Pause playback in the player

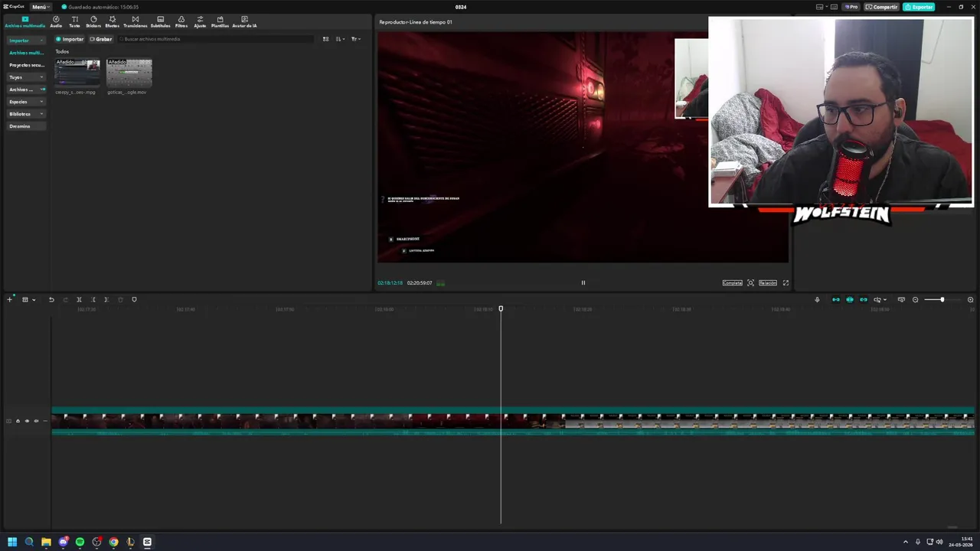(583, 282)
